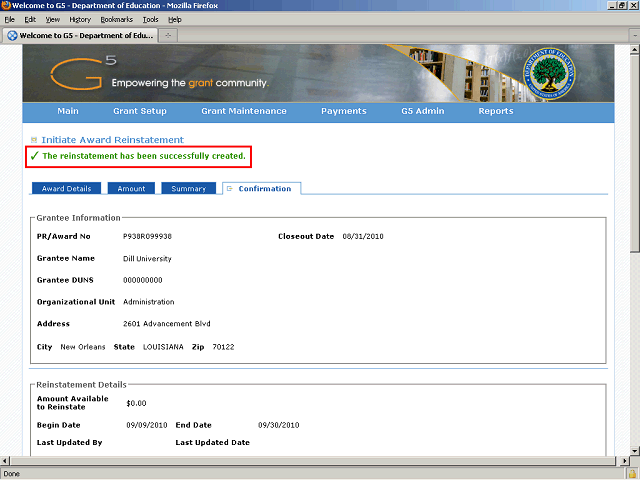Open Payments navigation item
This screenshot has width=640, height=480.
click(x=344, y=111)
